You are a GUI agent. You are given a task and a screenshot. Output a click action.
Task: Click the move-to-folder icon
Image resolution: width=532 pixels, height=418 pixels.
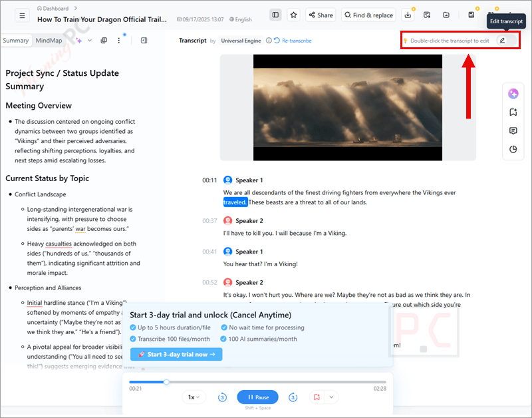pyautogui.click(x=446, y=15)
